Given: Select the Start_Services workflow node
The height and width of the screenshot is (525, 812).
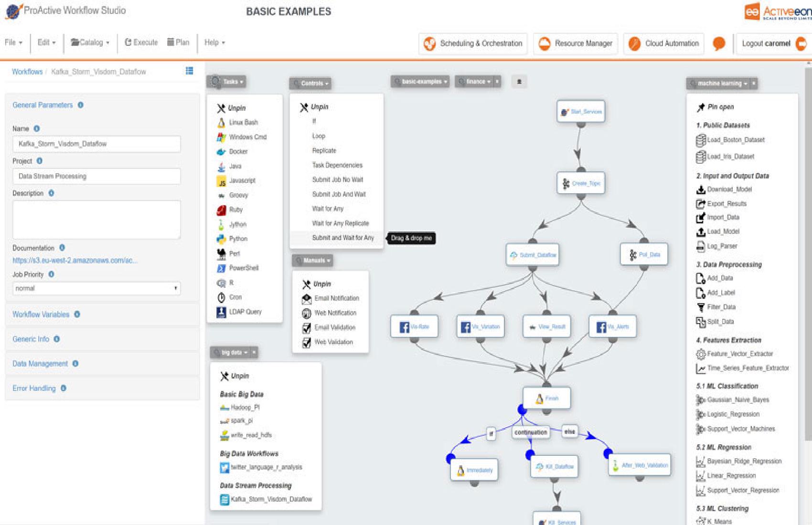Looking at the screenshot, I should tap(581, 112).
